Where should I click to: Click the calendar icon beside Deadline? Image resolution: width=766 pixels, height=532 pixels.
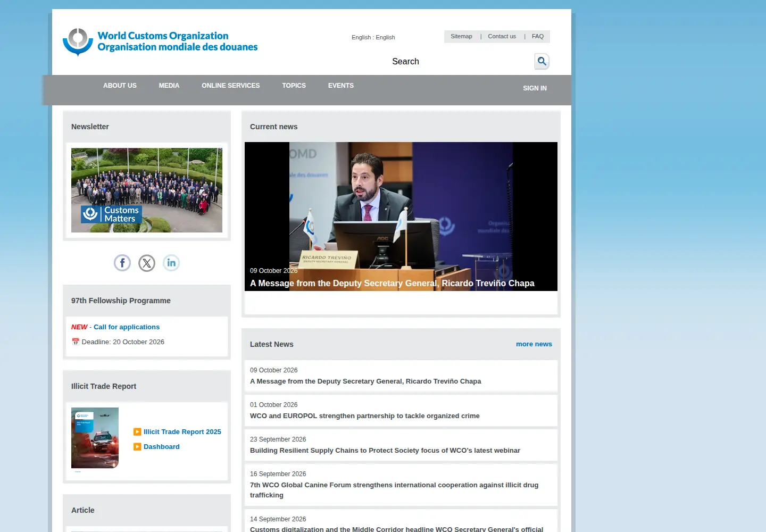coord(76,342)
